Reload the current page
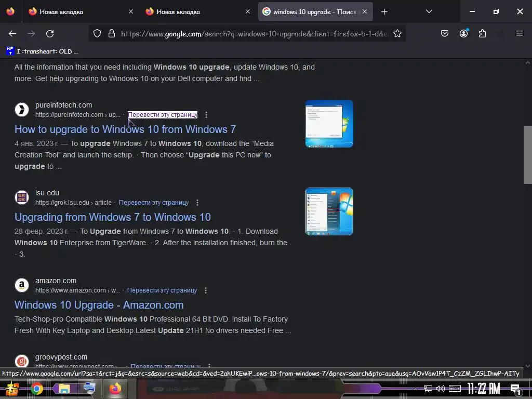Image resolution: width=532 pixels, height=399 pixels. 50,34
